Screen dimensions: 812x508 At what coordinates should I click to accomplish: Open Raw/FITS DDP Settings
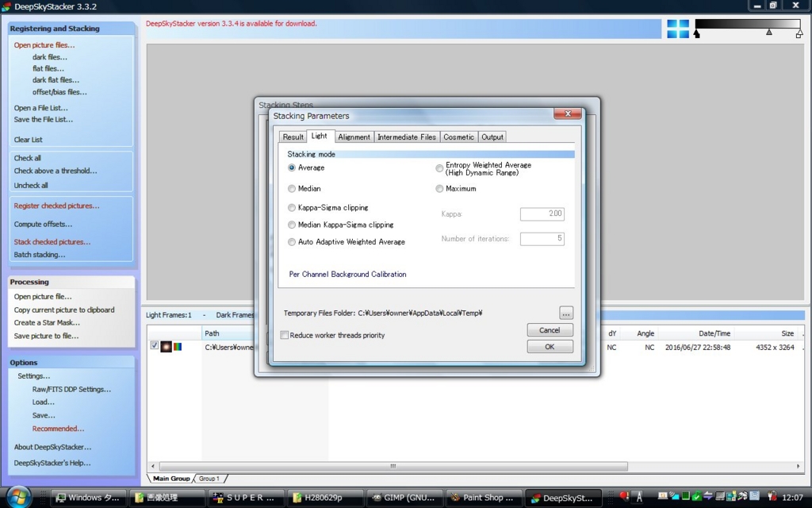71,389
